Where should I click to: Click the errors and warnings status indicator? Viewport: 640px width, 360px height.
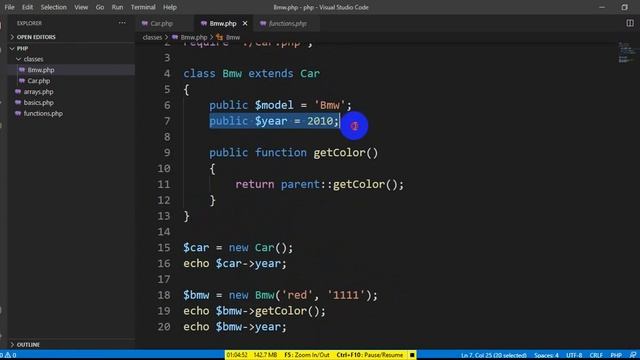pyautogui.click(x=8, y=355)
